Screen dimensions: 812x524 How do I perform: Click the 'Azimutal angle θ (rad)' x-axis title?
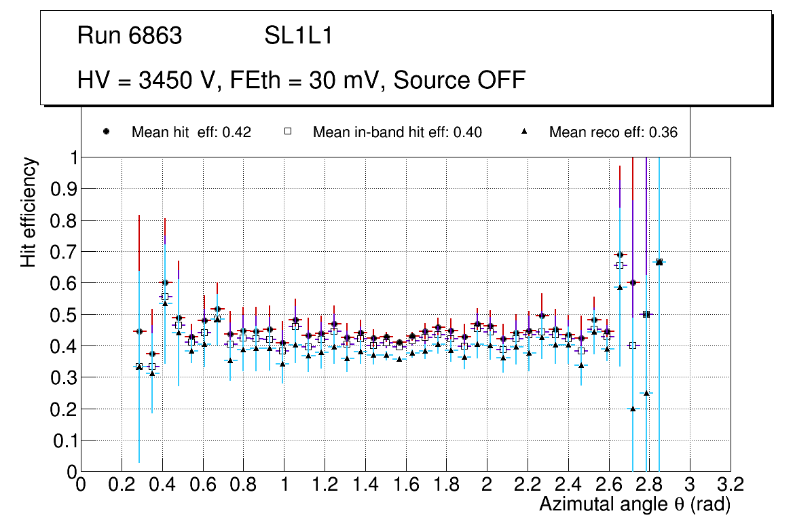pos(635,504)
